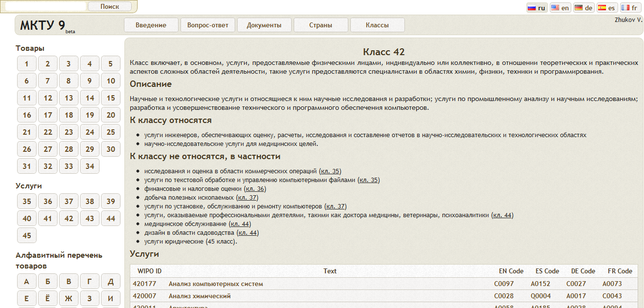644x308 pixels.
Task: Select services class 35 button
Action: (x=27, y=201)
